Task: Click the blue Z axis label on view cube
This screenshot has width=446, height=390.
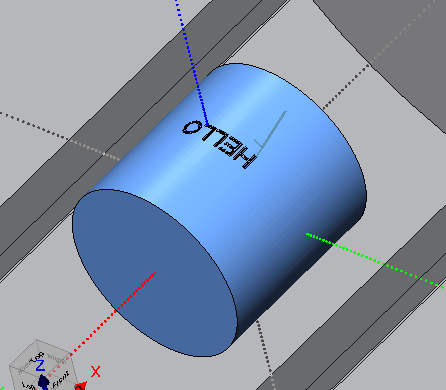Action: [40, 365]
